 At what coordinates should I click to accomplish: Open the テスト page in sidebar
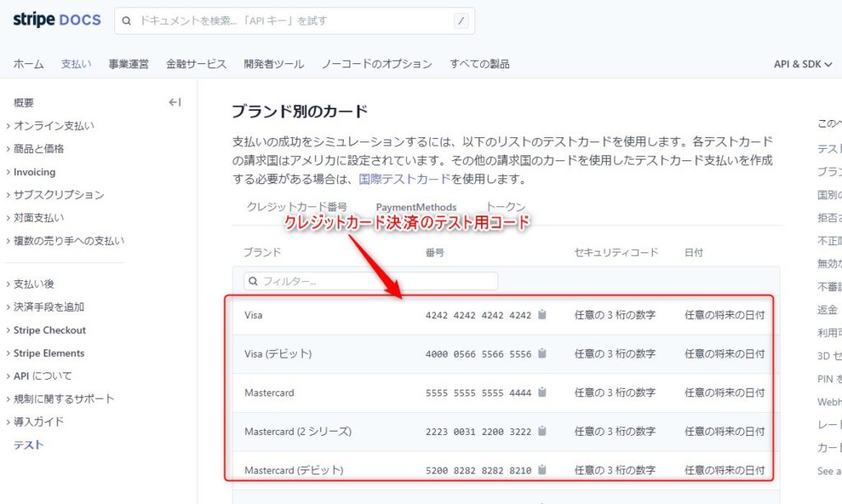click(x=29, y=445)
